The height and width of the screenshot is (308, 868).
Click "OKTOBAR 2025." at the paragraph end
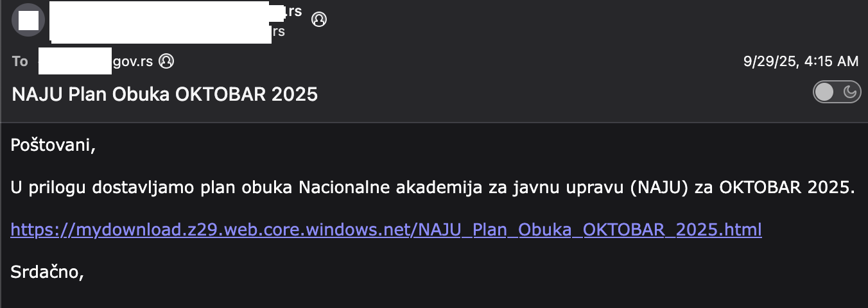point(788,188)
